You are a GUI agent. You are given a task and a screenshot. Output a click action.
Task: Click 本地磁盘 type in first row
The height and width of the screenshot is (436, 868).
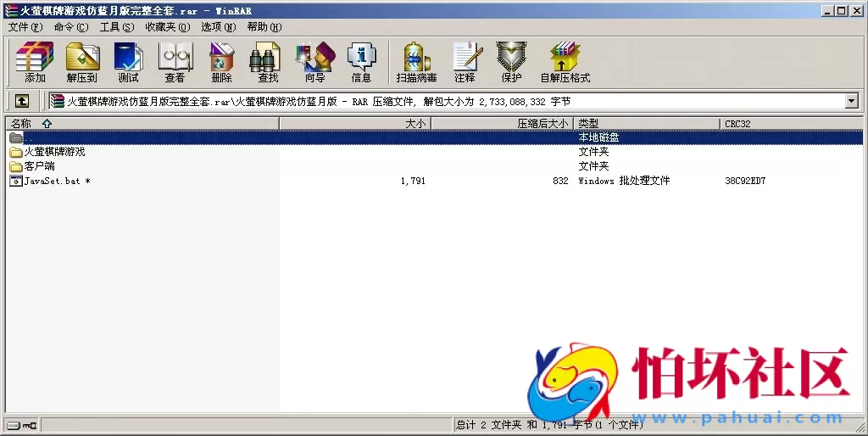tap(598, 137)
